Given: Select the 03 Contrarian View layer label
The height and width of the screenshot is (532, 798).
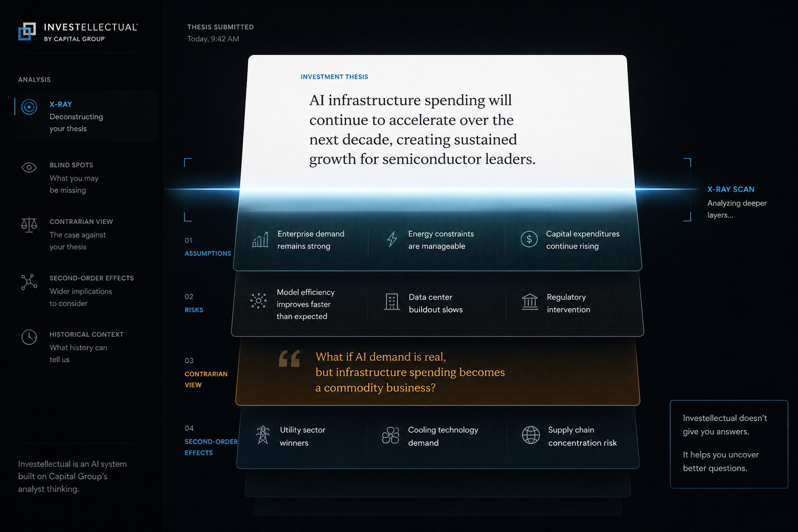Looking at the screenshot, I should tap(206, 373).
